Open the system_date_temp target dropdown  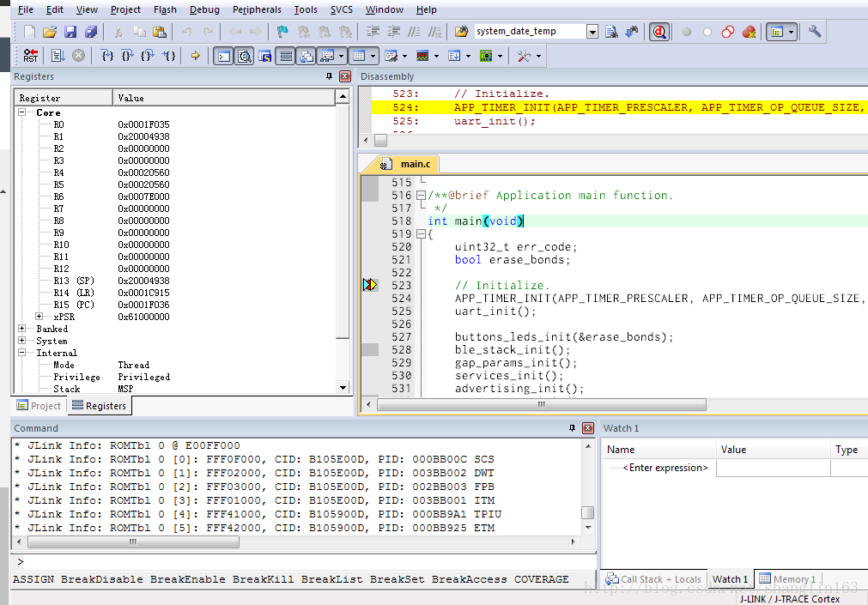pyautogui.click(x=592, y=32)
